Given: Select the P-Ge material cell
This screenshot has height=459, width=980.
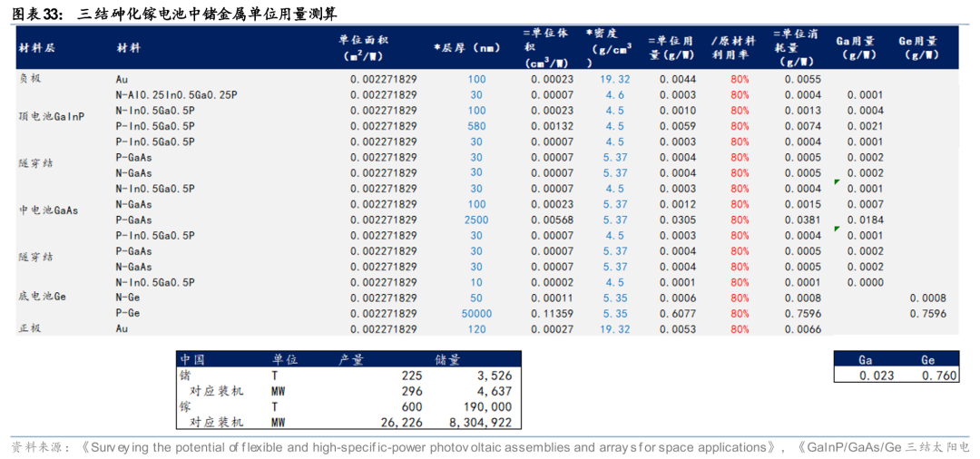Looking at the screenshot, I should coord(127,313).
